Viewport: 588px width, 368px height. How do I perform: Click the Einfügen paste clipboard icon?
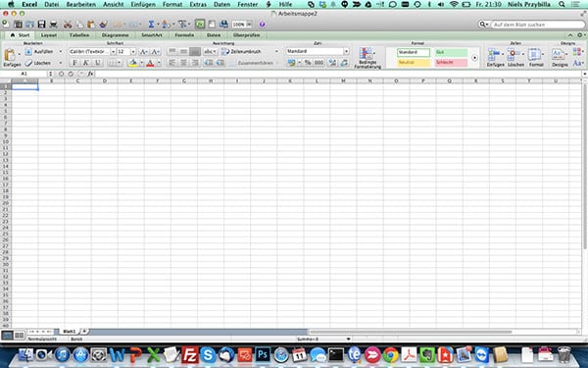click(10, 55)
